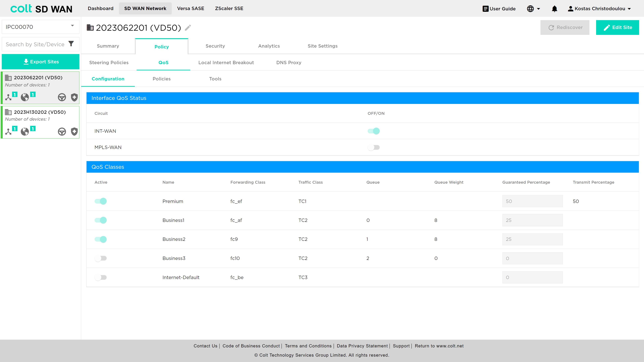Screen dimensions: 644x362
Task: Disable the Business1 QoS class
Action: coord(100,220)
